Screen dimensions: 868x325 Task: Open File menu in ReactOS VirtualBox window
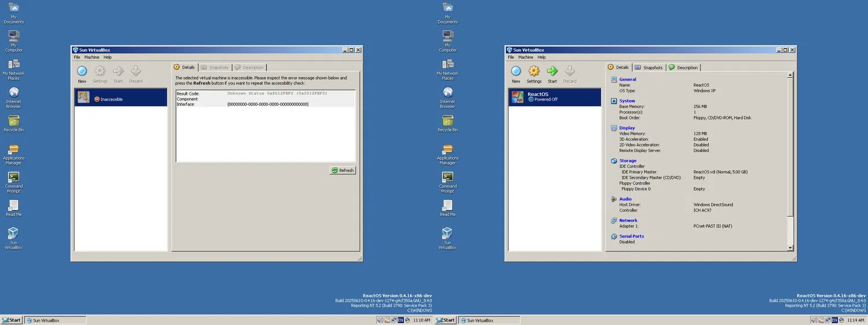coord(511,57)
